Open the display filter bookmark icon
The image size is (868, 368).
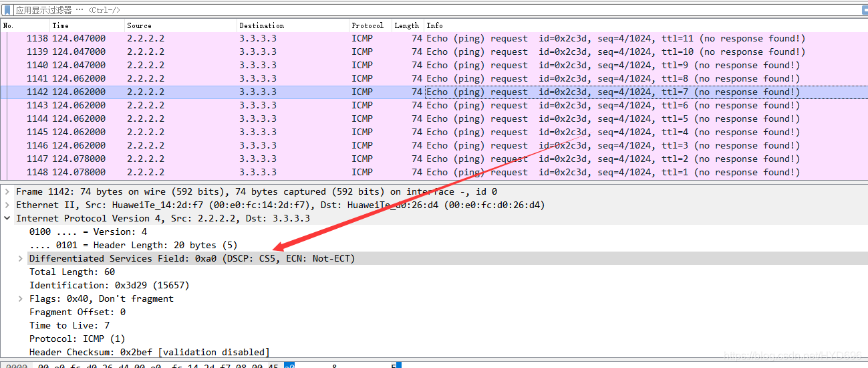[7, 10]
